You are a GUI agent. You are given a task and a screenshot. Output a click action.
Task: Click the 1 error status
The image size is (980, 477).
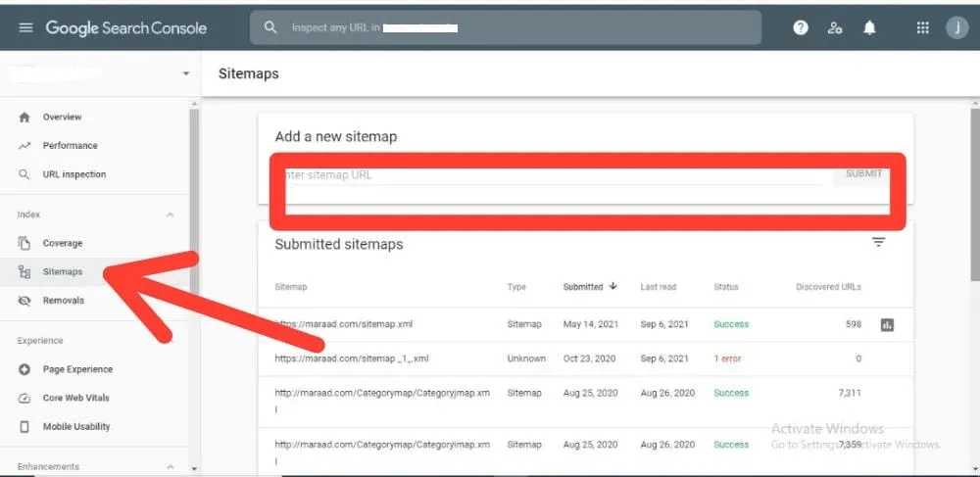(727, 359)
